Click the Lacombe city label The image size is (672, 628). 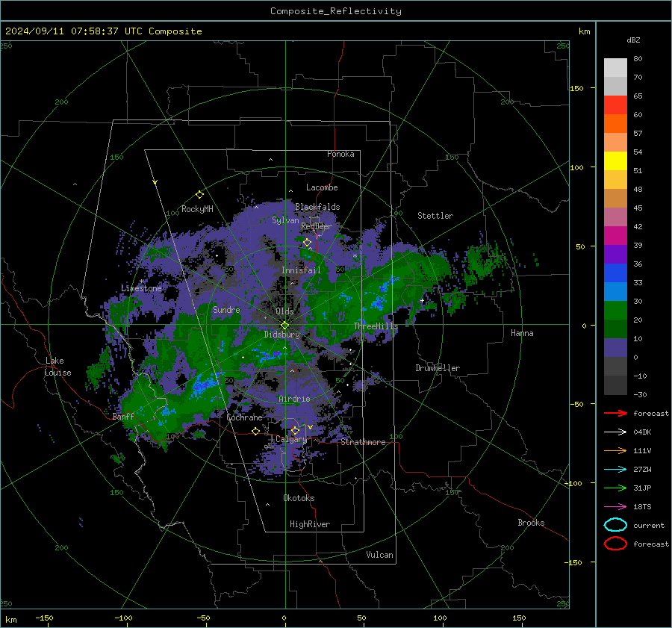click(x=322, y=187)
